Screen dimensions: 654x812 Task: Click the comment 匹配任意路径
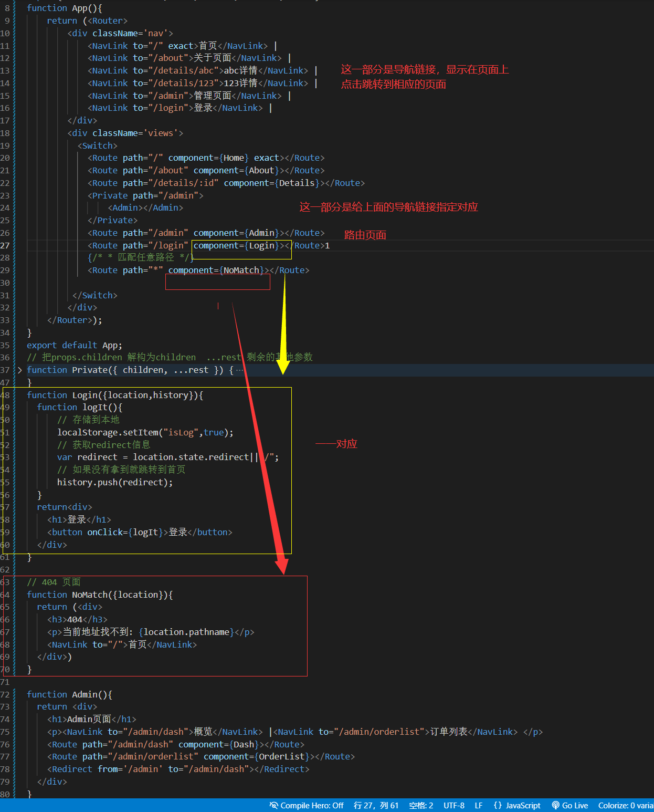pos(140,257)
